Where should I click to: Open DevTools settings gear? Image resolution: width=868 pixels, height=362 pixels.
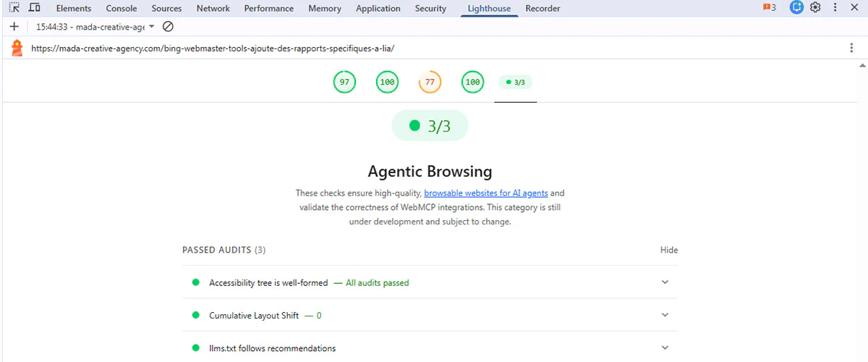[815, 8]
